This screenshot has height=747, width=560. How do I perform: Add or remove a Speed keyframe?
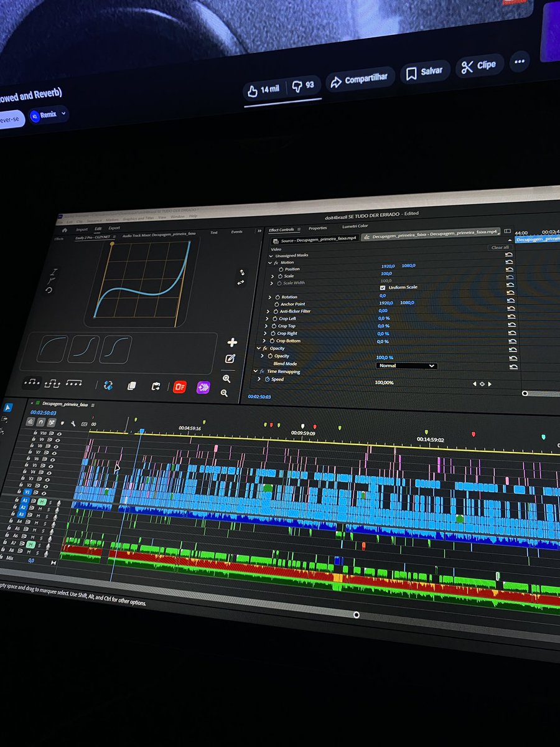click(482, 384)
